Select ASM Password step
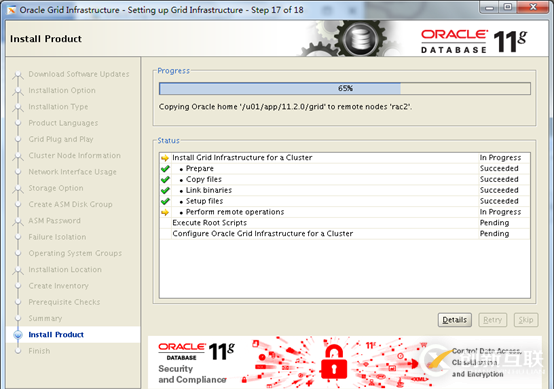The width and height of the screenshot is (554, 389). [x=54, y=220]
